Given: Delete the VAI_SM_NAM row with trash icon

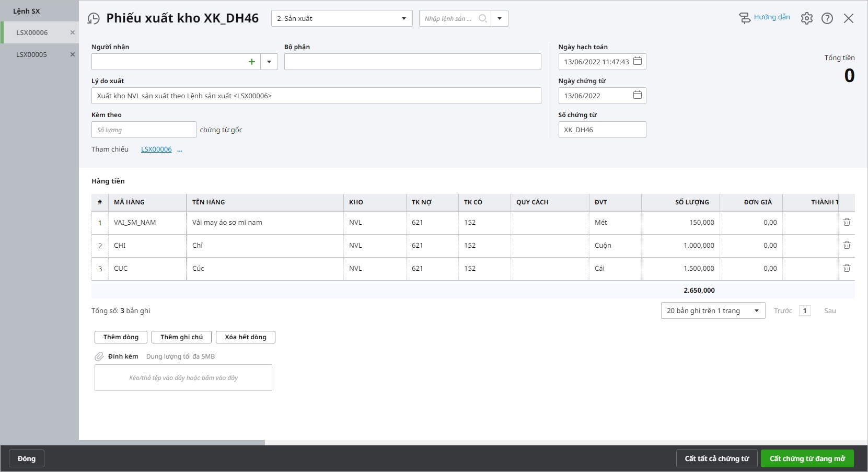Looking at the screenshot, I should (x=847, y=222).
